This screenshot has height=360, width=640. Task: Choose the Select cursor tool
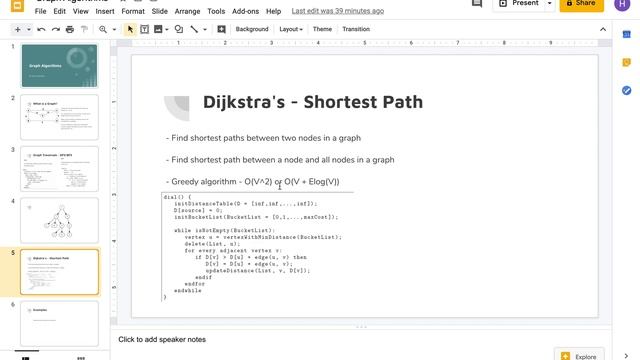point(130,29)
